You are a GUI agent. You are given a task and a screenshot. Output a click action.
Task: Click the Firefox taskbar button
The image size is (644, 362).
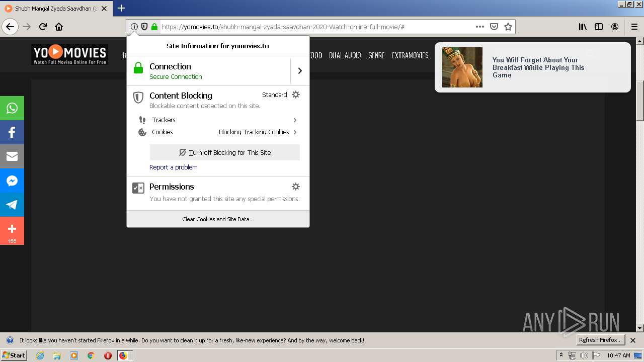[125, 355]
